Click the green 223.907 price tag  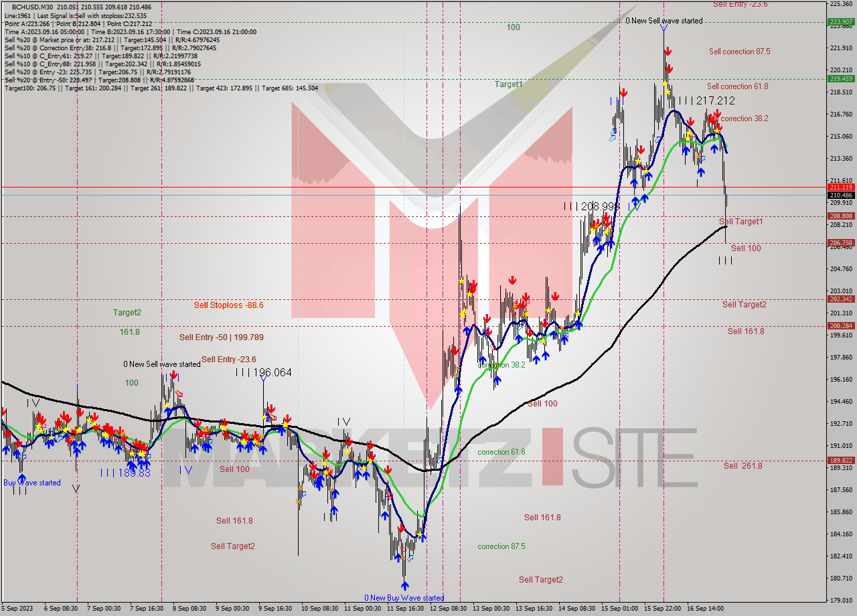(x=841, y=22)
